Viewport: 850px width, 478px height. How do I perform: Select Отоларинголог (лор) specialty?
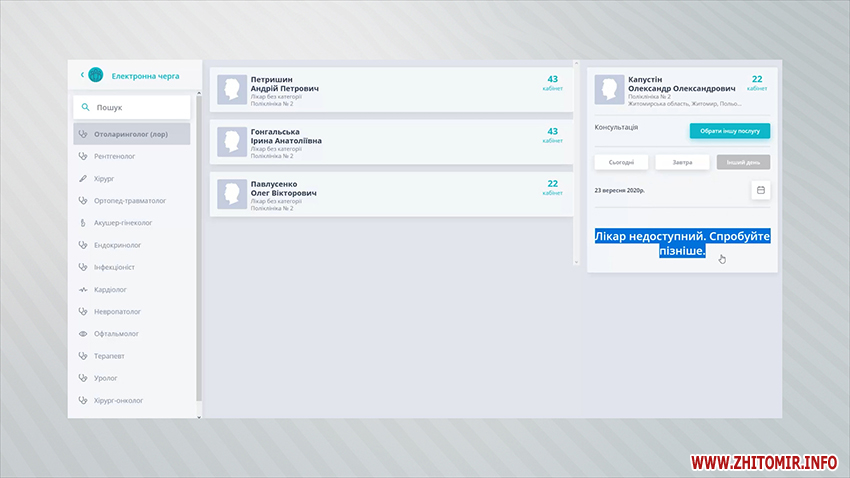pos(132,134)
